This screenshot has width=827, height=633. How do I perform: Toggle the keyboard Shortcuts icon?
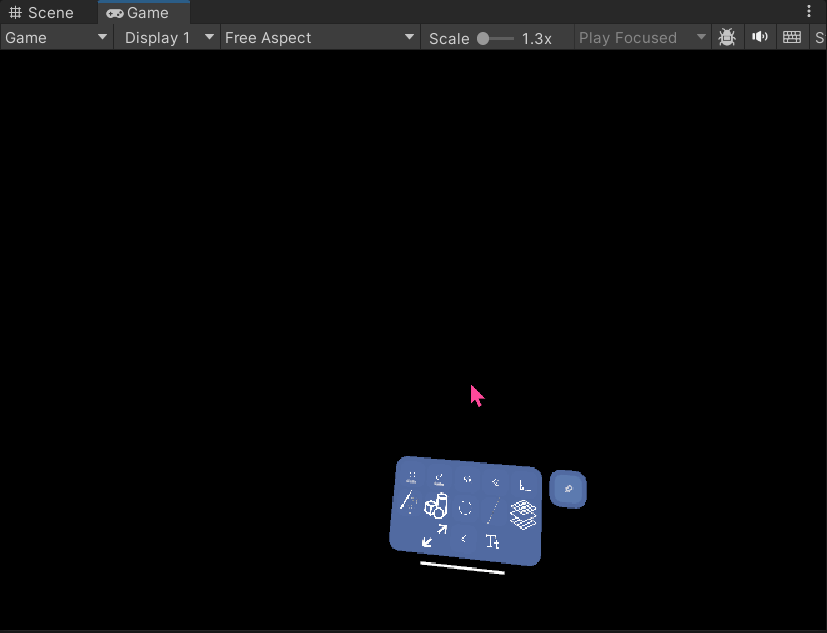pos(792,37)
